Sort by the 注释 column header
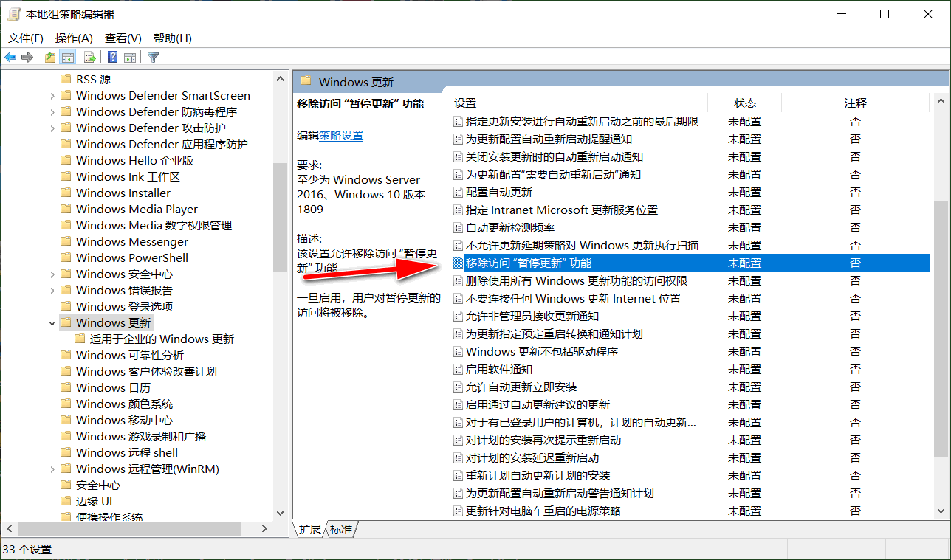The image size is (951, 560). tap(856, 103)
